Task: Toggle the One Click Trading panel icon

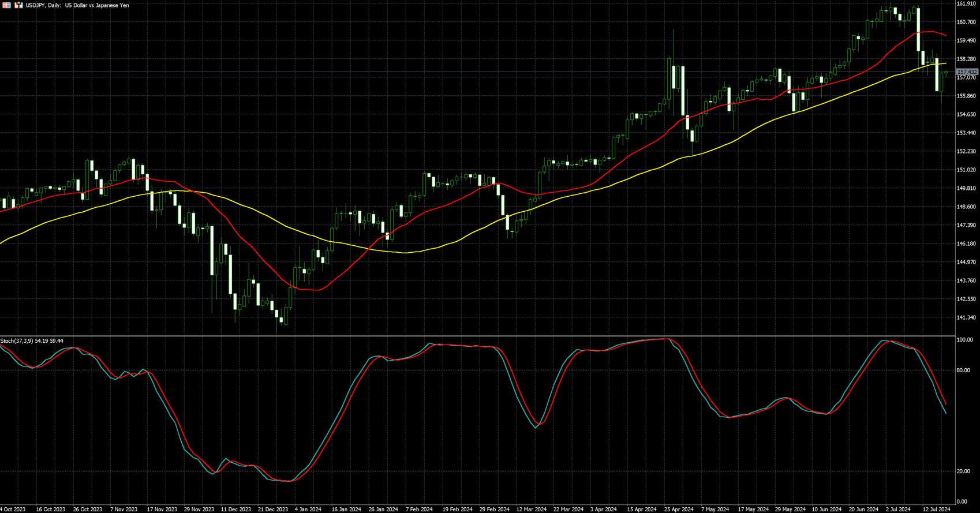Action: (x=18, y=5)
